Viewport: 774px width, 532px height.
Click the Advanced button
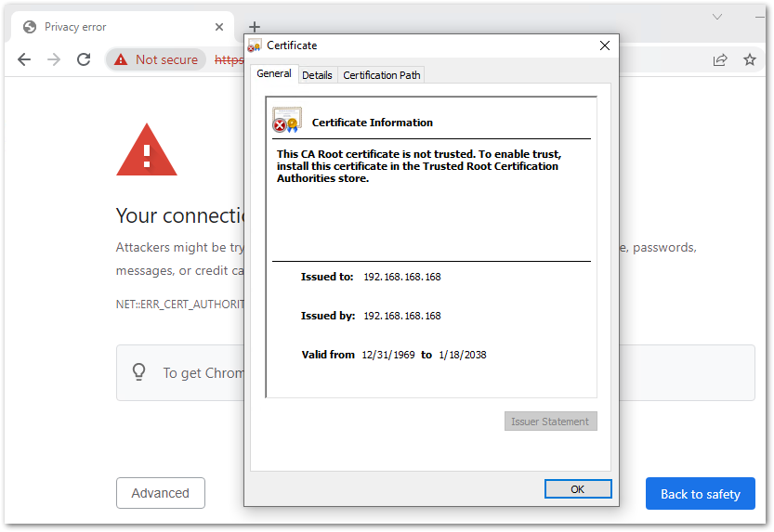(161, 493)
